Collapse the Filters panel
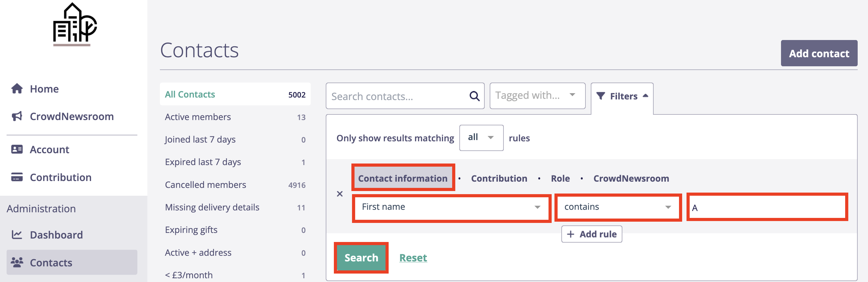868x282 pixels. tap(622, 96)
